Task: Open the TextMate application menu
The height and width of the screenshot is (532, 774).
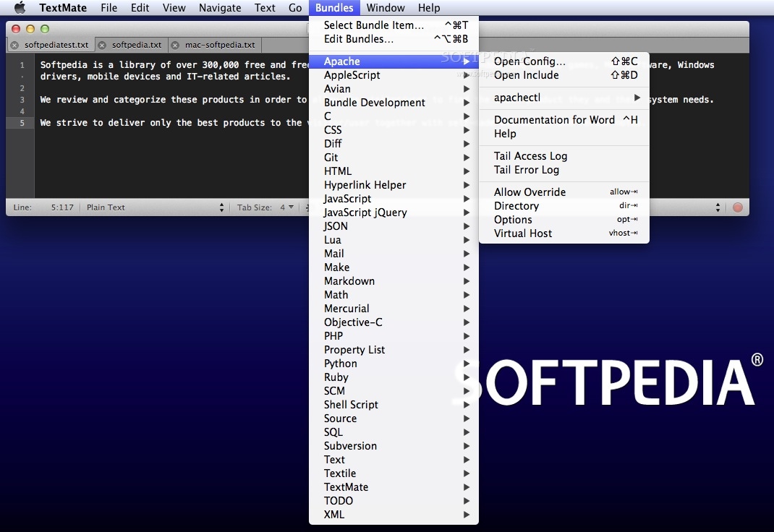Action: click(x=63, y=7)
